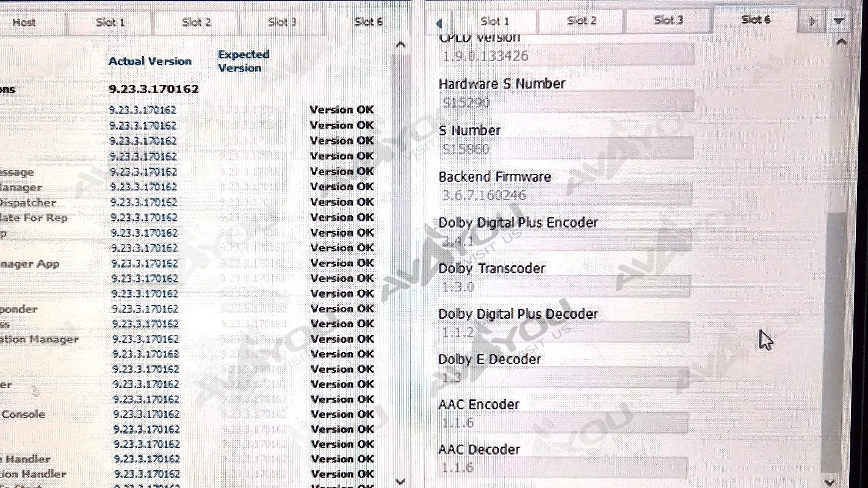Click the Actual Version column header
This screenshot has width=868, height=488.
click(150, 62)
